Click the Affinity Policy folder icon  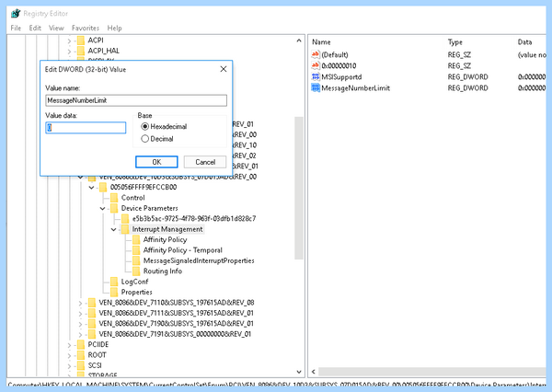coord(136,239)
